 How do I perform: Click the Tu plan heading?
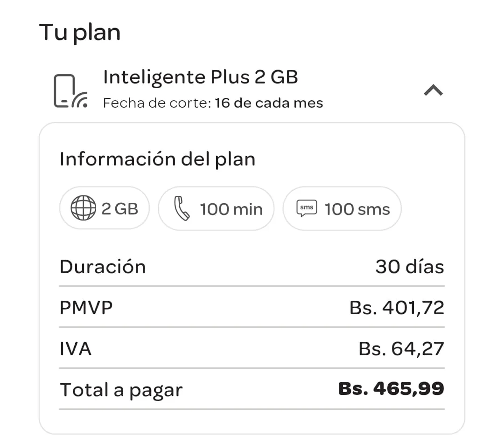(x=80, y=32)
